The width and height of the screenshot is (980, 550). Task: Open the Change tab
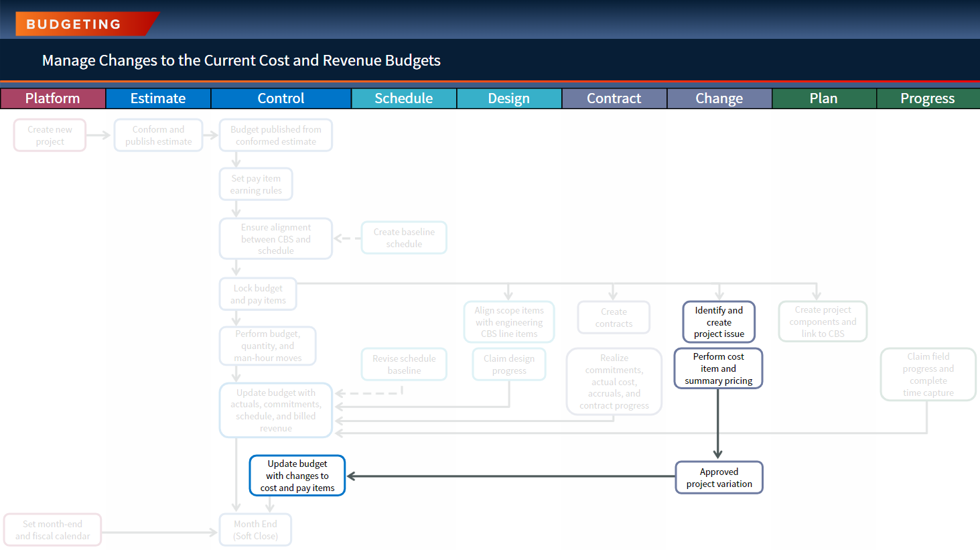tap(719, 98)
